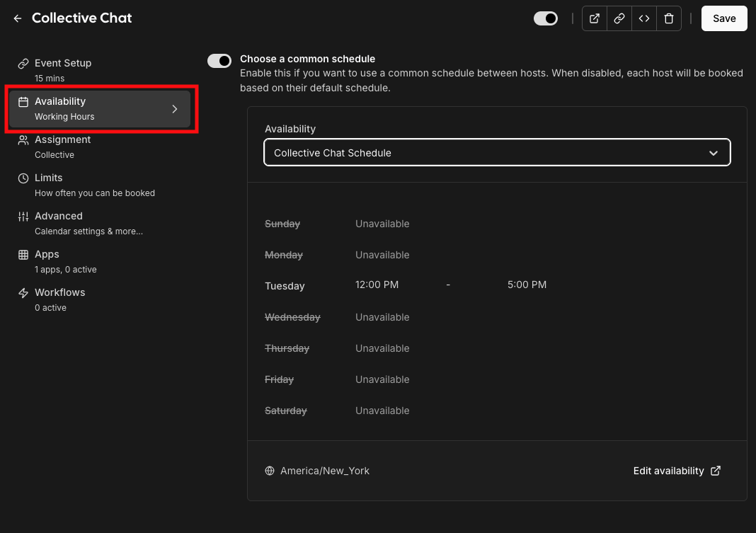
Task: Click the 5:00 PM end time
Action: pyautogui.click(x=527, y=285)
